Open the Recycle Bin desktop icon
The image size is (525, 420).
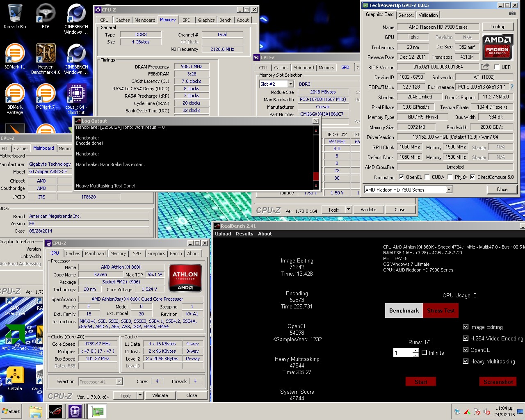tap(15, 16)
